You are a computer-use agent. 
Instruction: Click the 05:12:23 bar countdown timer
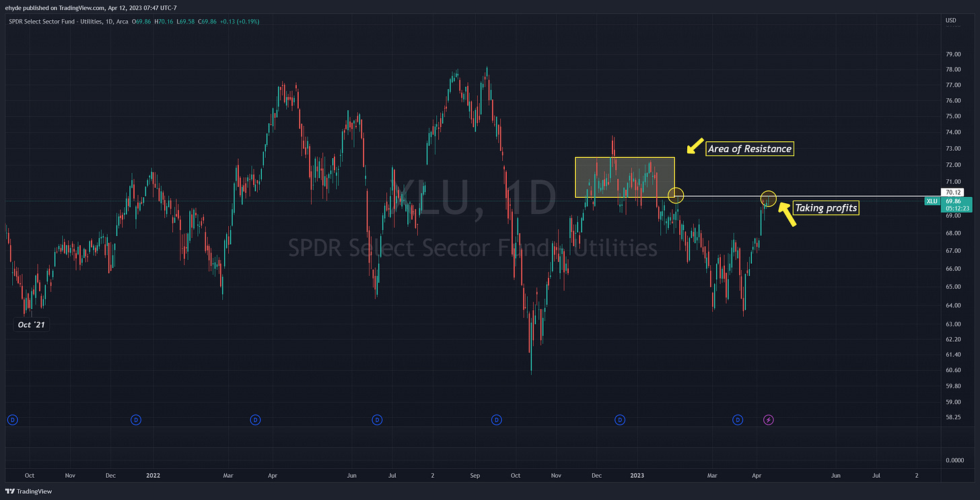956,208
